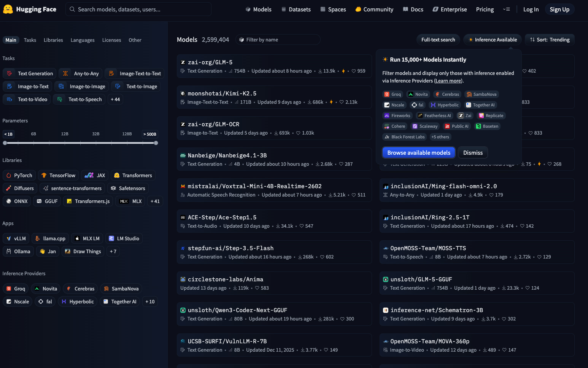Click the parameters slider right handle
588x368 pixels.
click(x=156, y=143)
